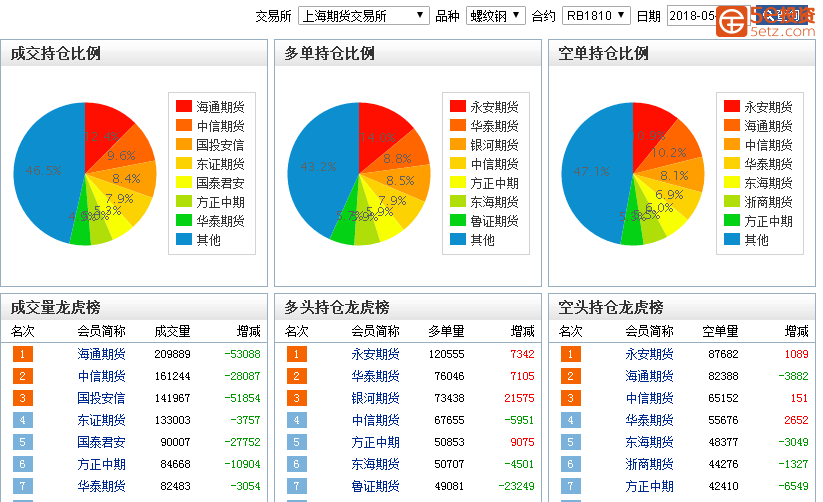The height and width of the screenshot is (502, 823).
Task: Click rank 1 badge in 成交量龙虎榜
Action: 23,354
